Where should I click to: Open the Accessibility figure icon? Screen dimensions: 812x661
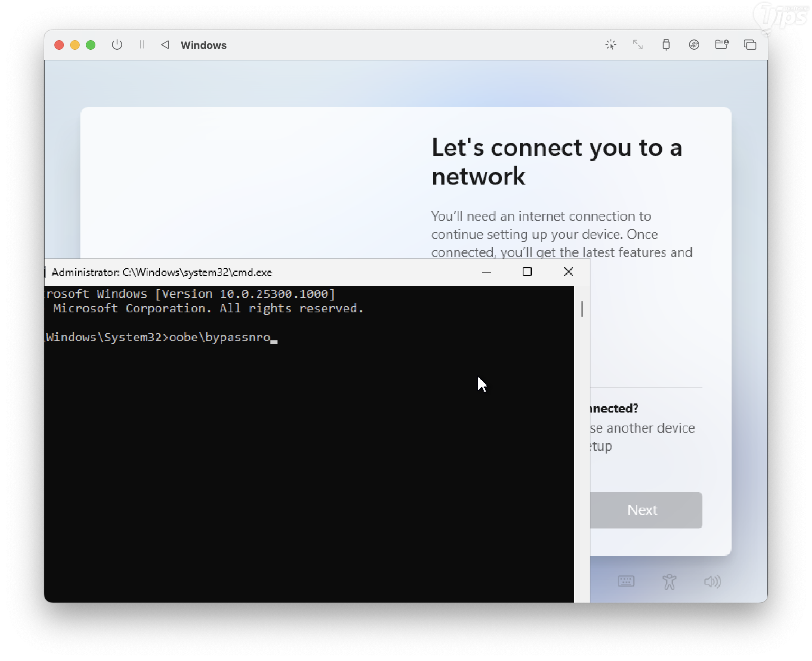tap(669, 581)
